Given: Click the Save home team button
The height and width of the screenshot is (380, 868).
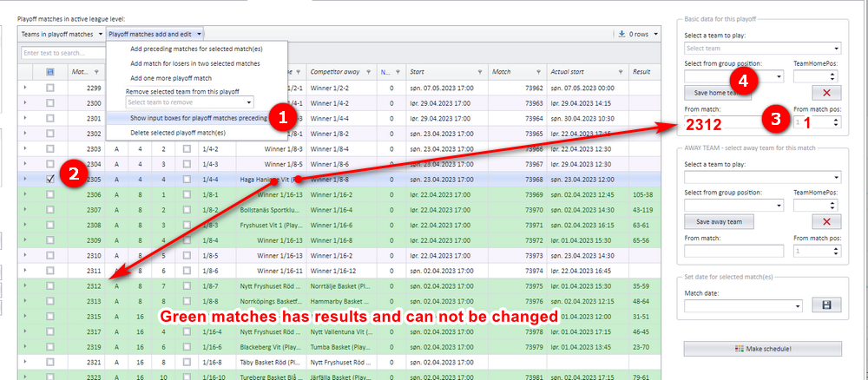Looking at the screenshot, I should click(719, 92).
